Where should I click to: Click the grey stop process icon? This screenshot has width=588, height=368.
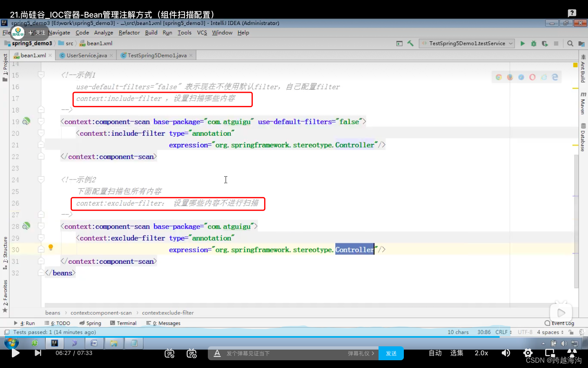(x=556, y=43)
